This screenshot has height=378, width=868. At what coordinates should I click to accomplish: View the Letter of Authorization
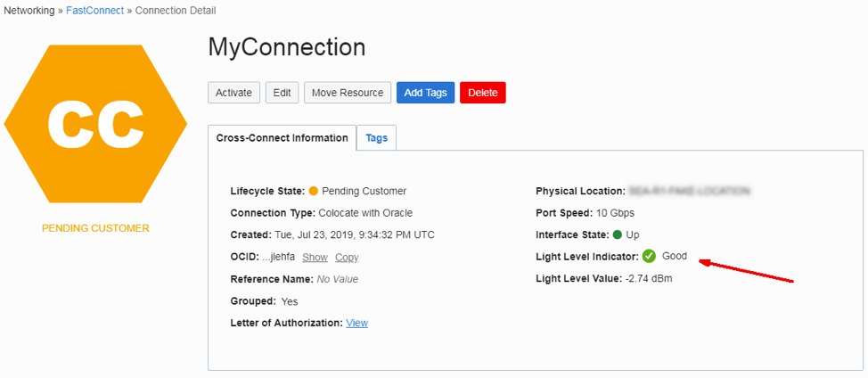[x=356, y=323]
